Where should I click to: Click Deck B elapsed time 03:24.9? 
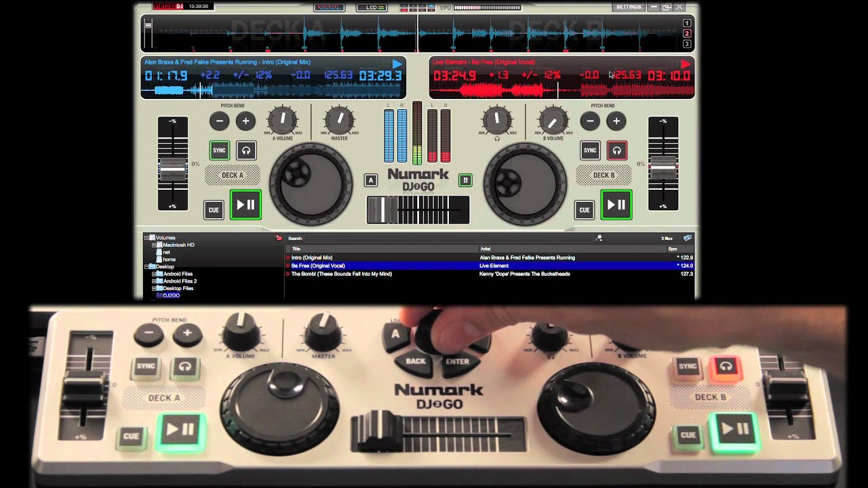[454, 75]
